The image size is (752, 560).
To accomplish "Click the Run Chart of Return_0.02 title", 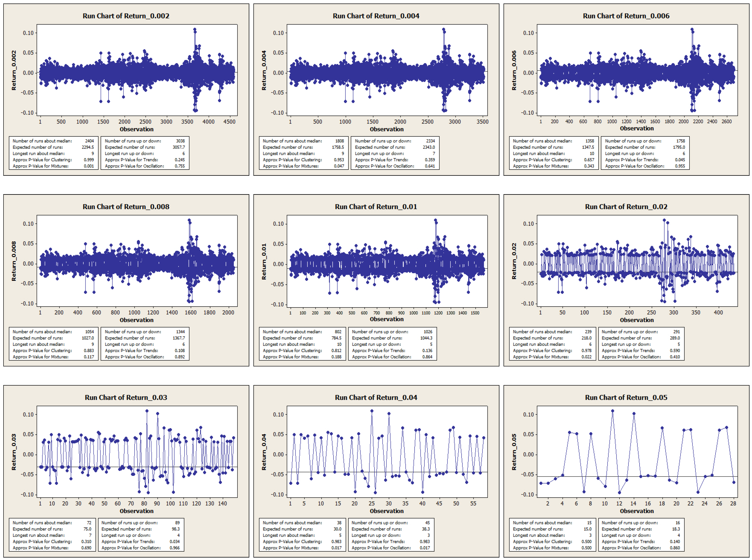I will point(626,207).
